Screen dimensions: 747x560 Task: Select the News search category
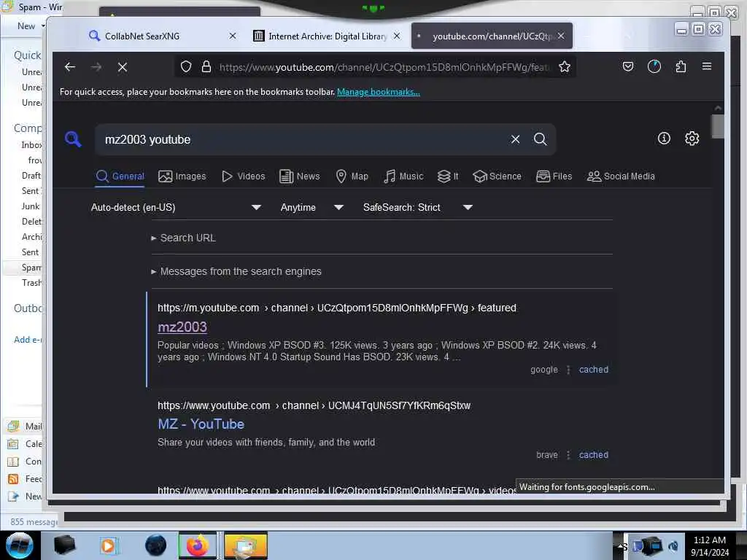pyautogui.click(x=300, y=176)
